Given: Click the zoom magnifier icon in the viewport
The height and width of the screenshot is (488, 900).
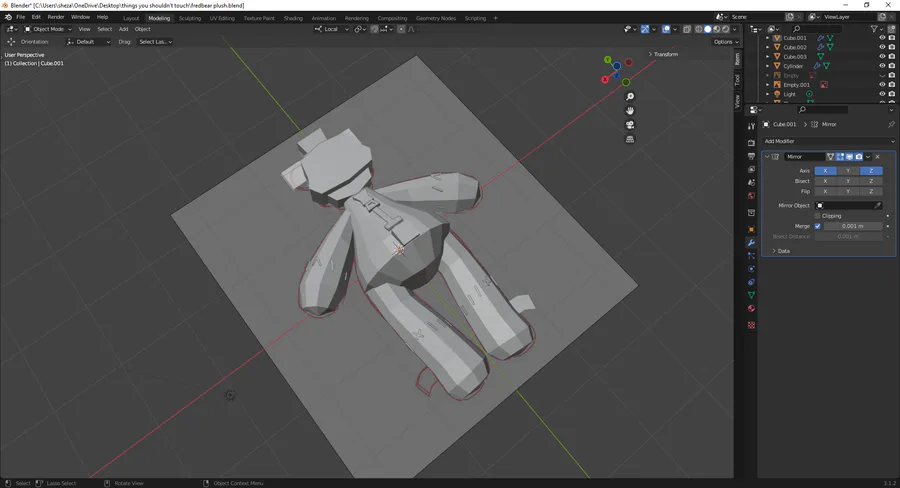Looking at the screenshot, I should [x=630, y=96].
